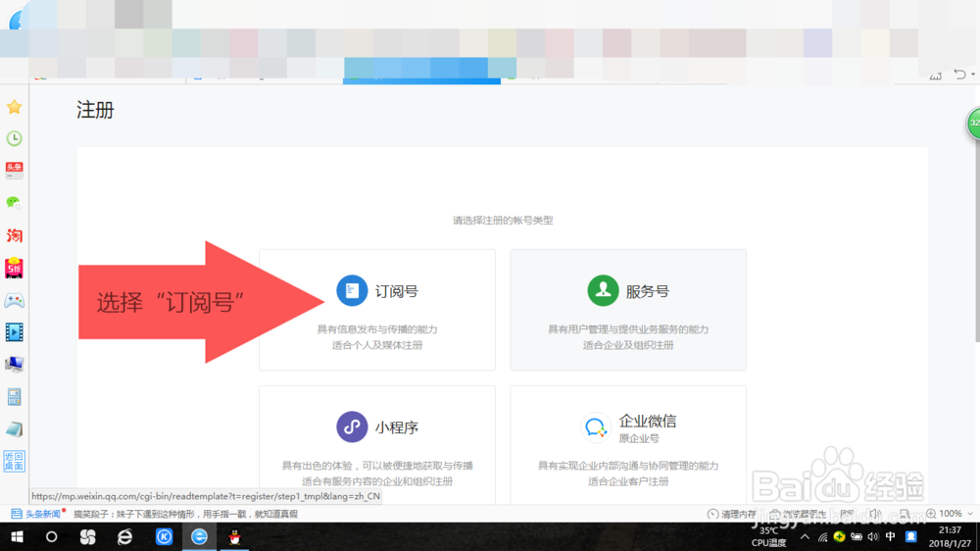This screenshot has width=980, height=551.
Task: Toggle browser mute speaker in status bar
Action: (875, 514)
